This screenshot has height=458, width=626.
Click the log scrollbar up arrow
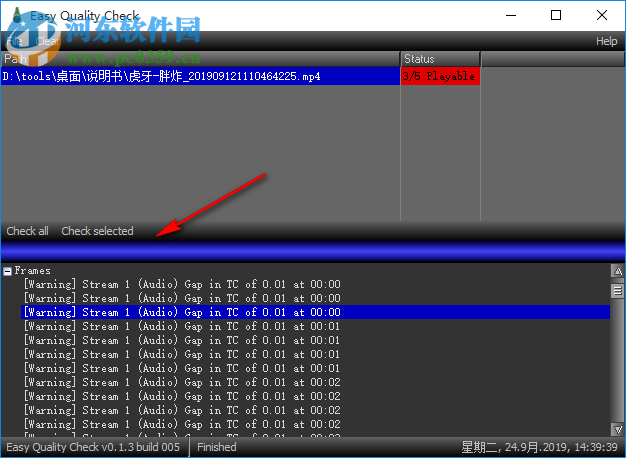[618, 271]
